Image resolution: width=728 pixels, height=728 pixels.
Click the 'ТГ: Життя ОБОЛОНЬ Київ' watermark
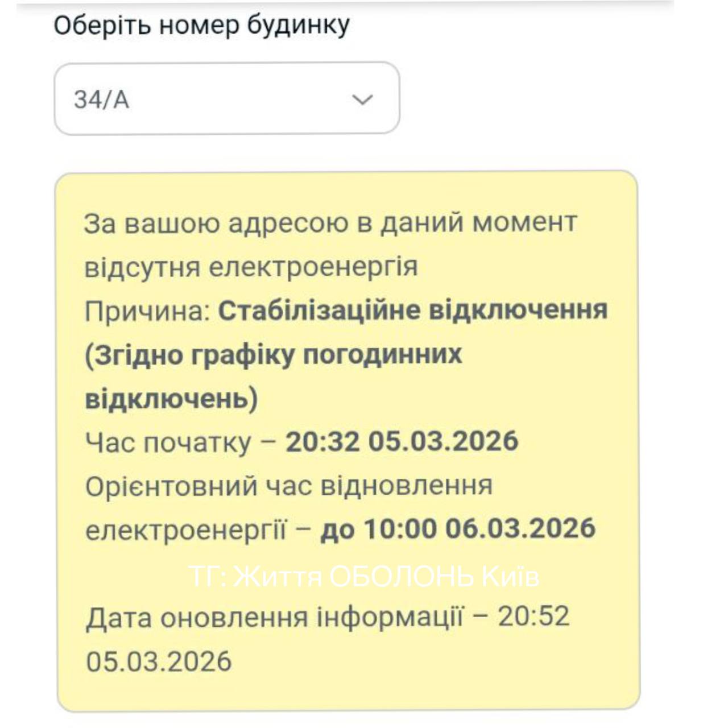click(363, 577)
